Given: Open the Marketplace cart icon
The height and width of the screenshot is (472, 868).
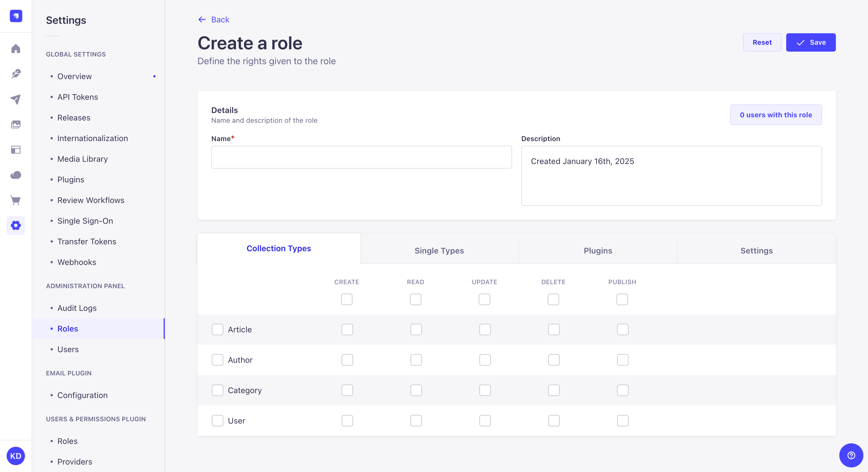Looking at the screenshot, I should click(x=16, y=200).
